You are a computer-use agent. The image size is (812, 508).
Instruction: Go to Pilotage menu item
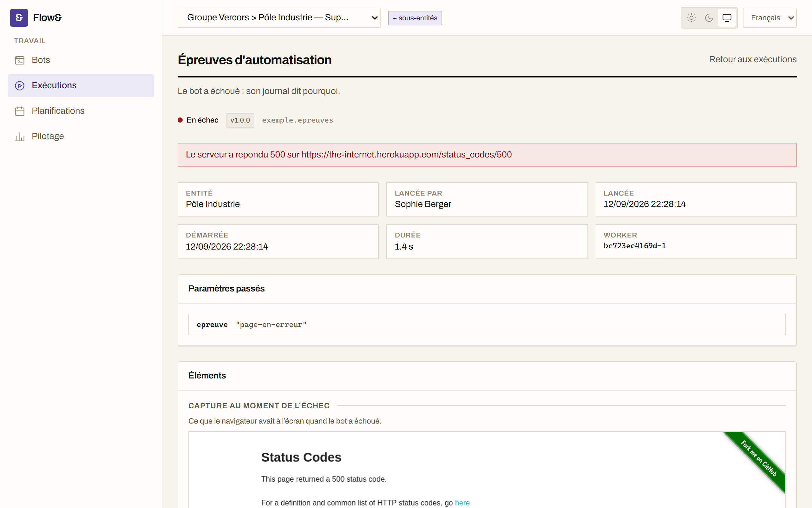point(81,137)
